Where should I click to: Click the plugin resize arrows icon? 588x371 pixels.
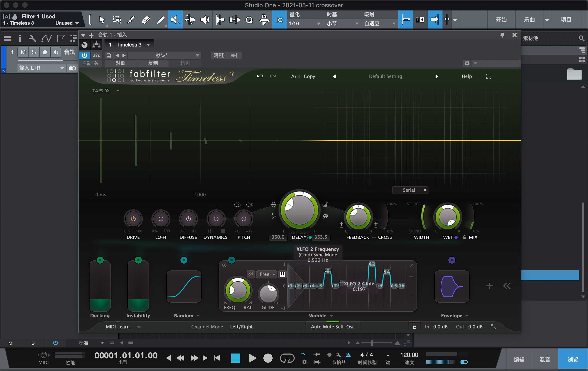(x=494, y=327)
